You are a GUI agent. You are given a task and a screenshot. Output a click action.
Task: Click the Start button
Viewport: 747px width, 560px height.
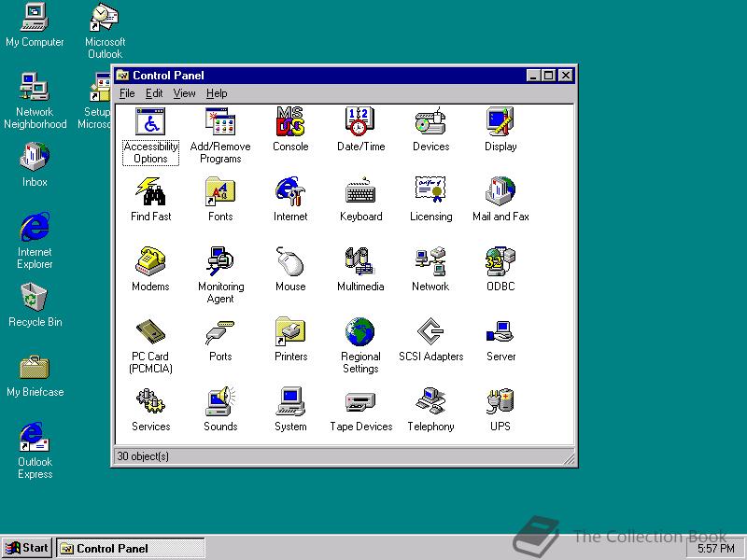click(27, 548)
